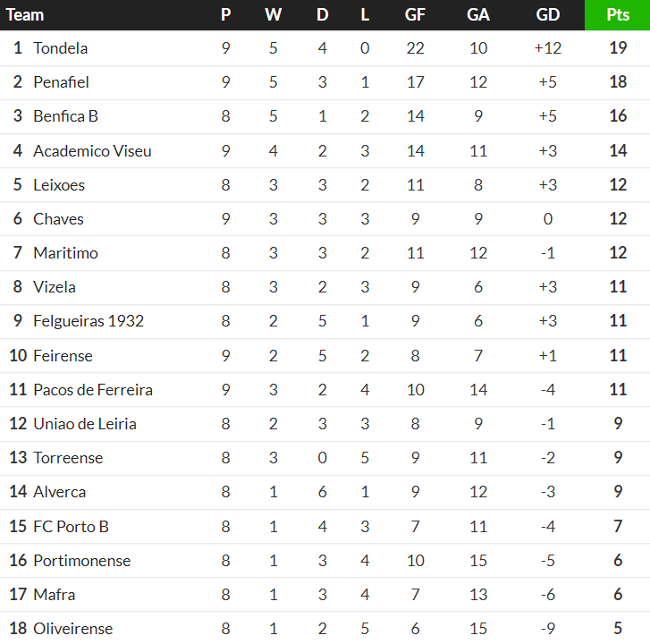Select the Maritimo team name
650x644 pixels.
pos(65,253)
